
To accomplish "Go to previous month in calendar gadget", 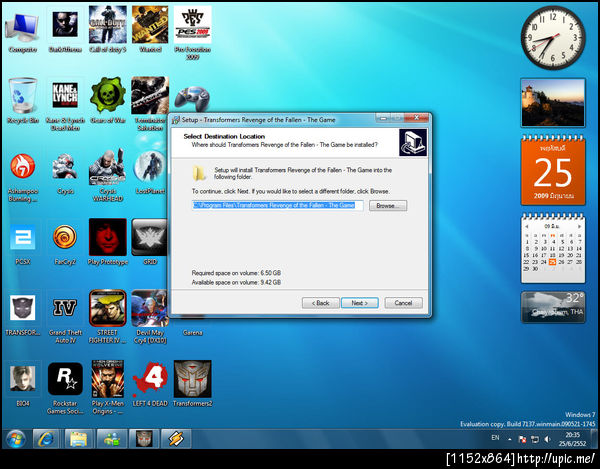I will tap(527, 226).
